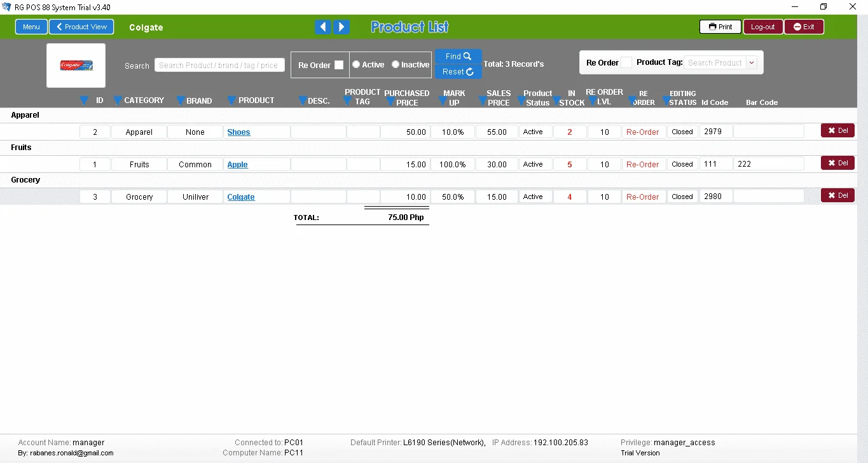Click the IP address 192.100.205.83

(561, 443)
